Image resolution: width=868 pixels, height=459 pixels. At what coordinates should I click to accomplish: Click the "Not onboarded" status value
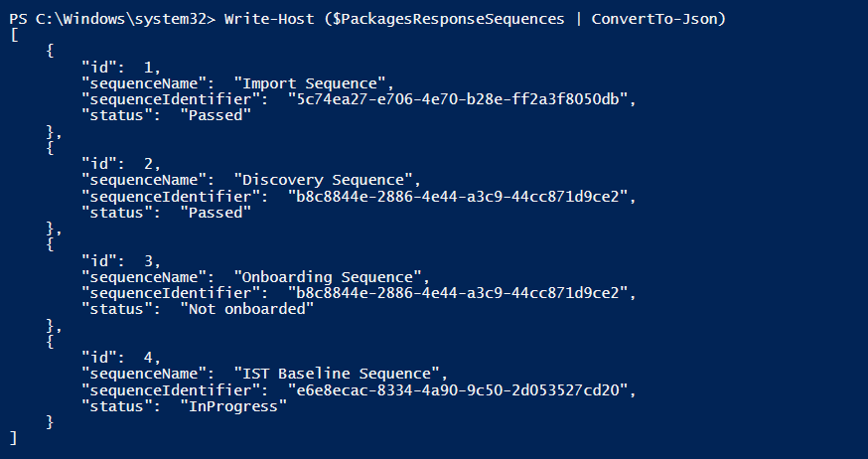coord(247,309)
